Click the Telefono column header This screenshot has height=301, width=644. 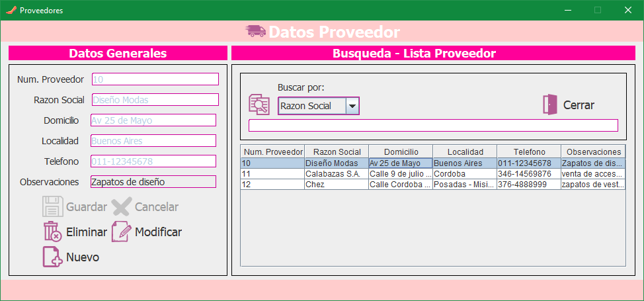pyautogui.click(x=529, y=151)
